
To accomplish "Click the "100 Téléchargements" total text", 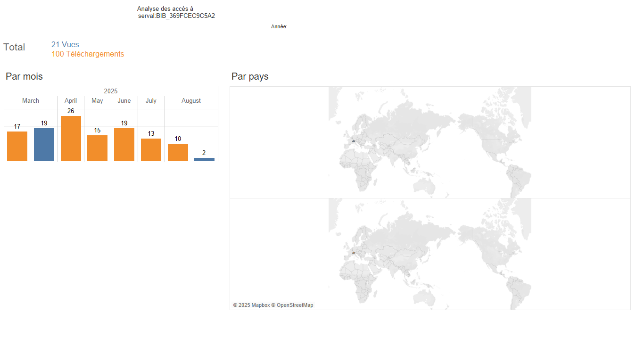I will tap(88, 54).
